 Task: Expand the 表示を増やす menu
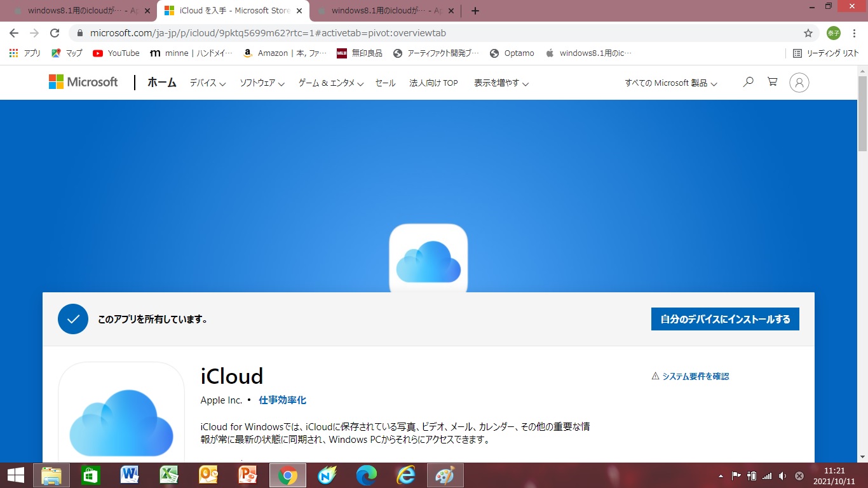pyautogui.click(x=501, y=83)
